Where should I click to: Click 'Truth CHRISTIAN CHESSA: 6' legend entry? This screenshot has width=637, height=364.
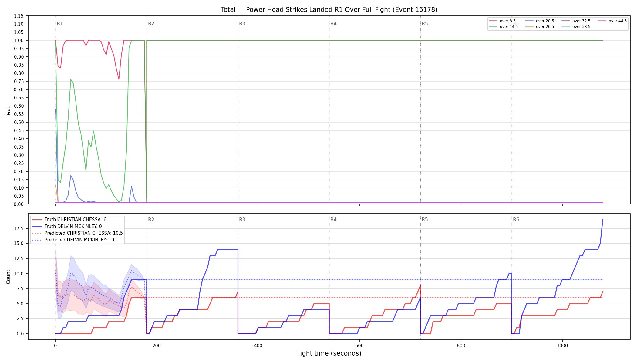click(69, 220)
